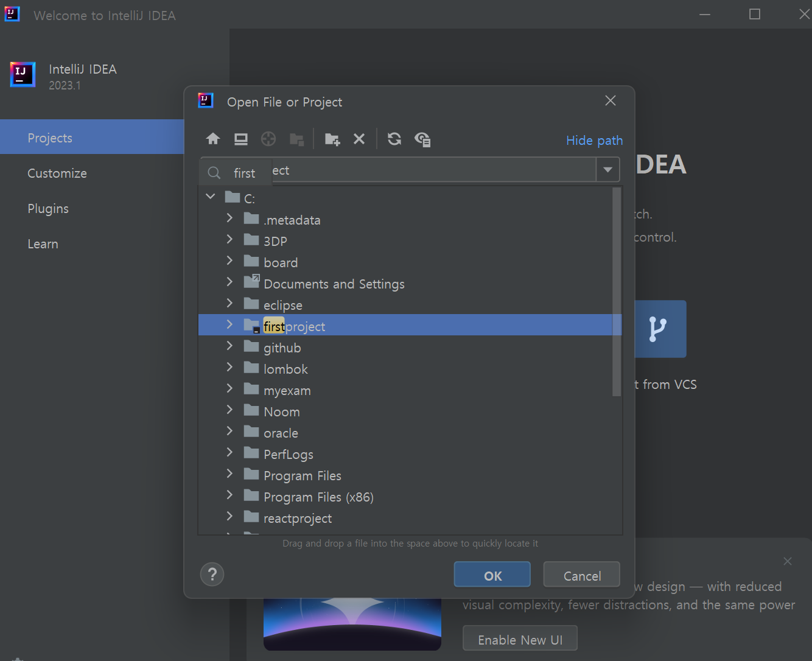812x661 pixels.
Task: Expand the 3DP folder
Action: pyautogui.click(x=229, y=239)
